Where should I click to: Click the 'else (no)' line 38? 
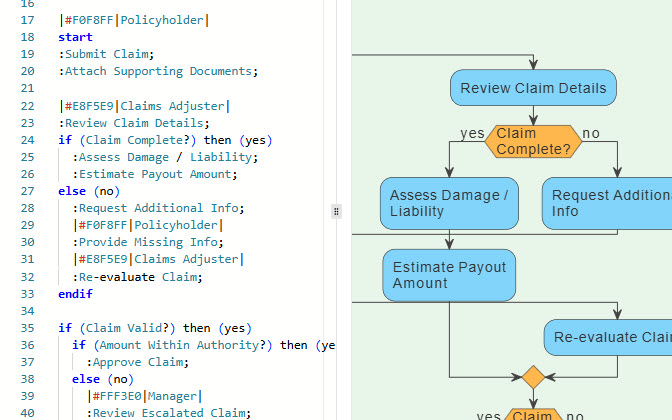click(103, 379)
